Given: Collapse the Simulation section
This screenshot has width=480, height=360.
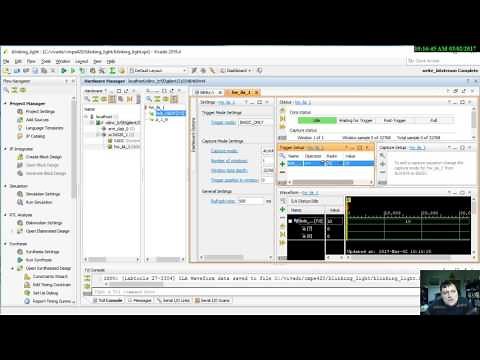Looking at the screenshot, I should point(5,186).
